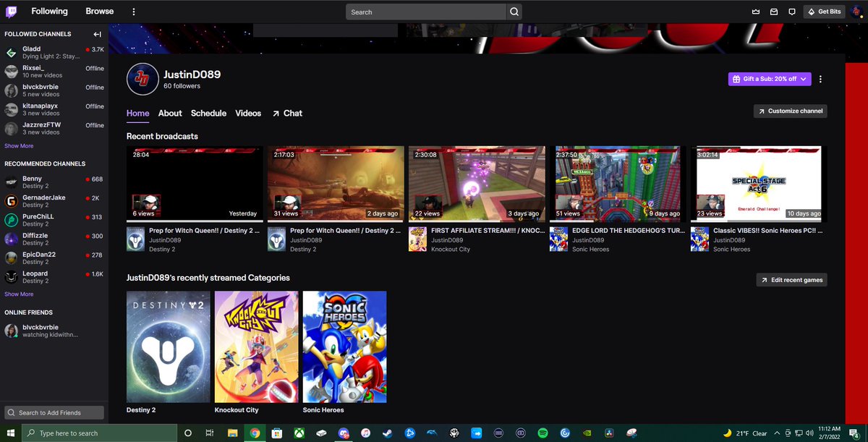868x442 pixels.
Task: Go to Browse page
Action: [x=100, y=12]
